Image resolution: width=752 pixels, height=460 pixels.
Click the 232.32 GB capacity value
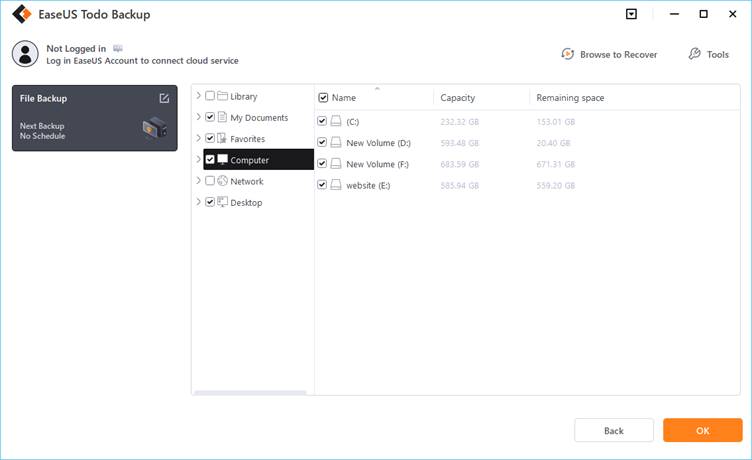point(459,122)
